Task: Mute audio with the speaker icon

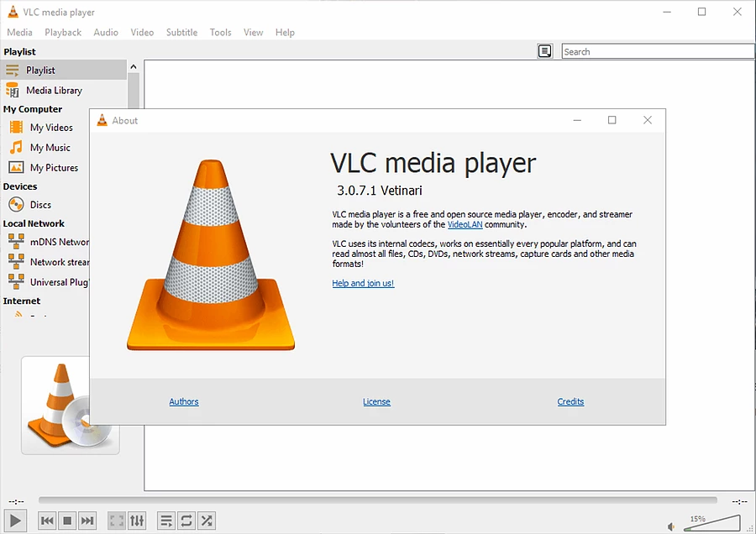Action: point(671,526)
